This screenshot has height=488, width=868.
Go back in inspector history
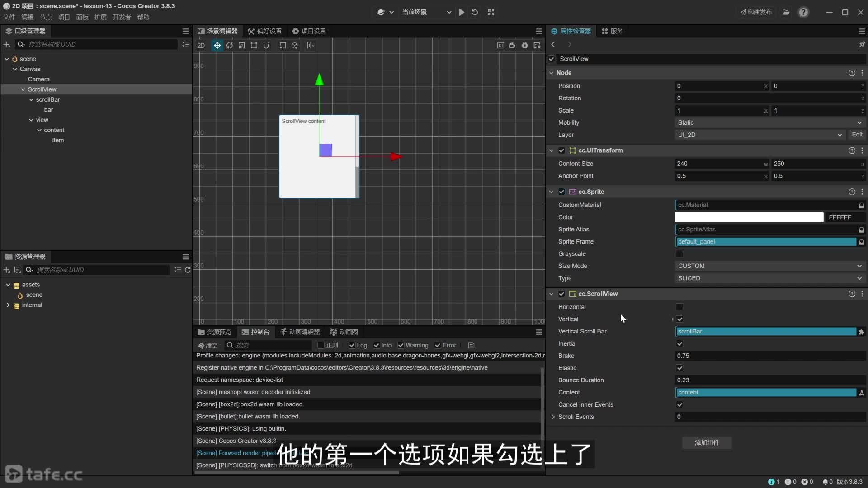(553, 44)
